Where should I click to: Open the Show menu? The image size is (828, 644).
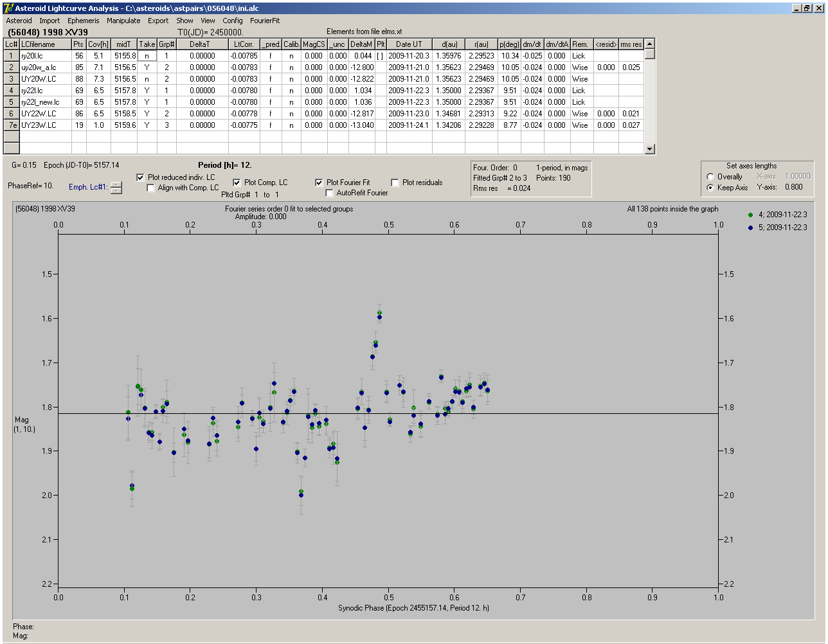[184, 21]
